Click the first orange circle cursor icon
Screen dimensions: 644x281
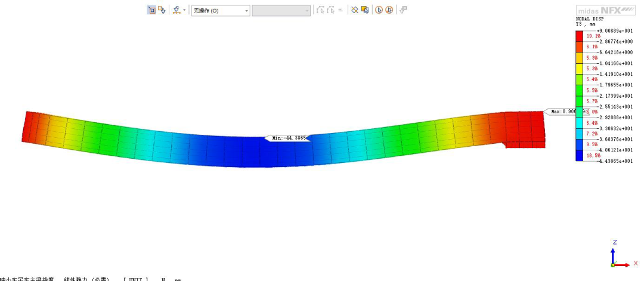coord(379,10)
